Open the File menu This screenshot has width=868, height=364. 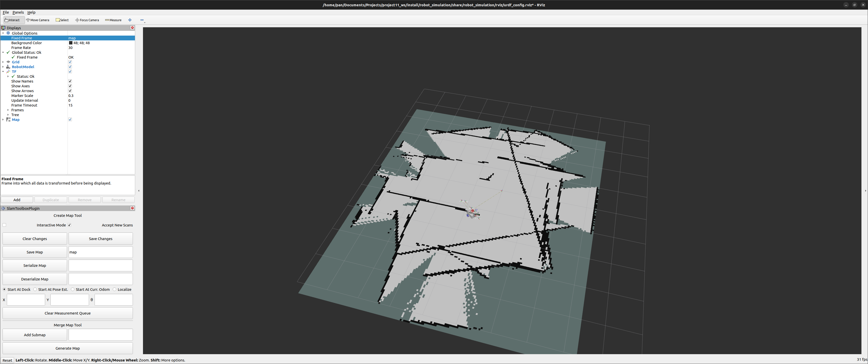[6, 12]
